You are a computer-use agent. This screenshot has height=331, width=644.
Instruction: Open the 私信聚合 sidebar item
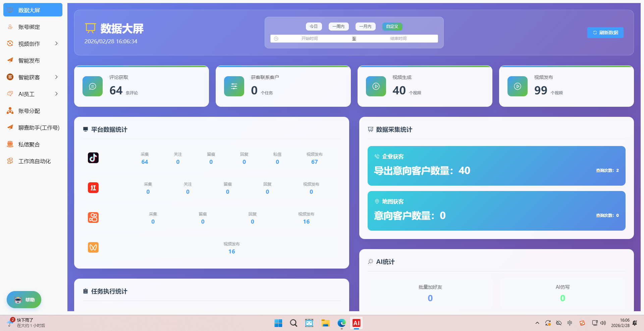click(x=33, y=144)
